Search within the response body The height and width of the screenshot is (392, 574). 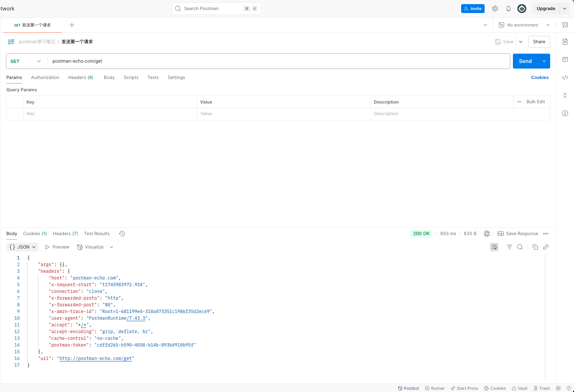pyautogui.click(x=520, y=247)
